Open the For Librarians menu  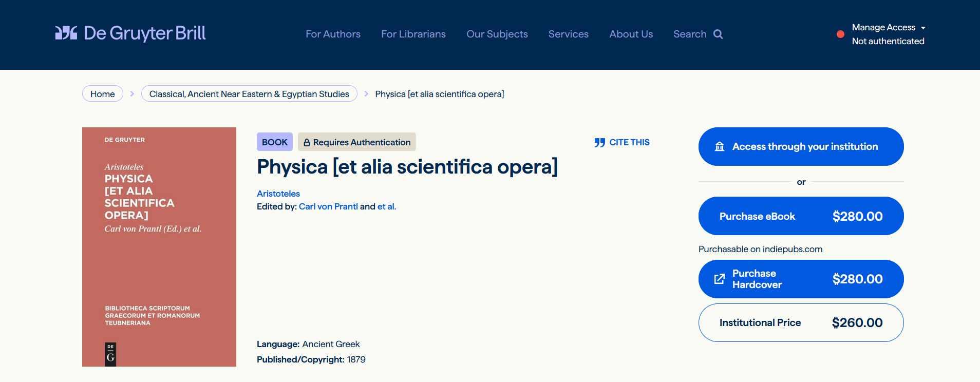tap(413, 34)
